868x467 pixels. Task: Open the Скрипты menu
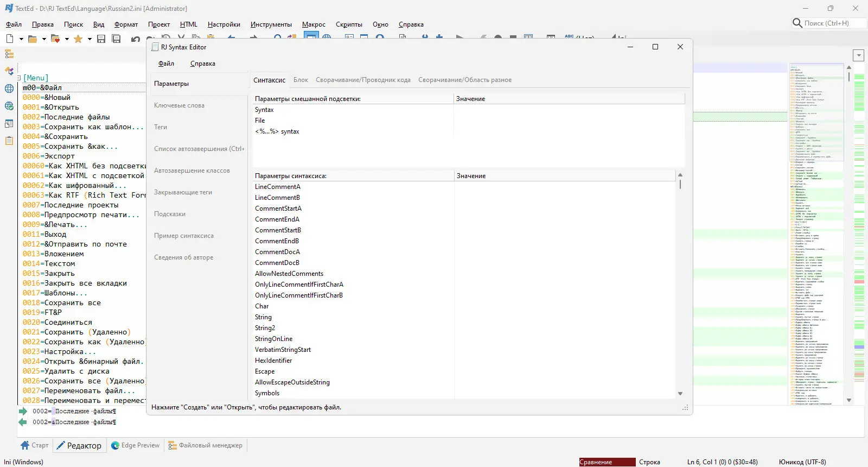349,24
